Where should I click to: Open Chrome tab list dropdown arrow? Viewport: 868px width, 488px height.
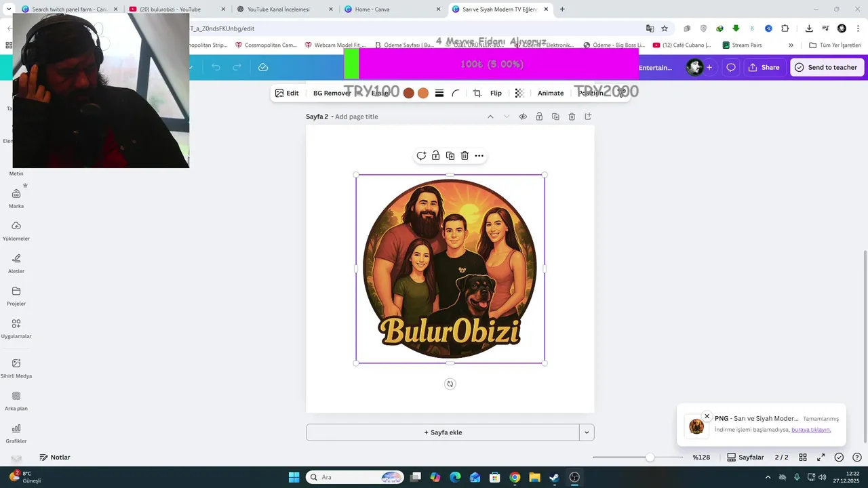click(9, 9)
